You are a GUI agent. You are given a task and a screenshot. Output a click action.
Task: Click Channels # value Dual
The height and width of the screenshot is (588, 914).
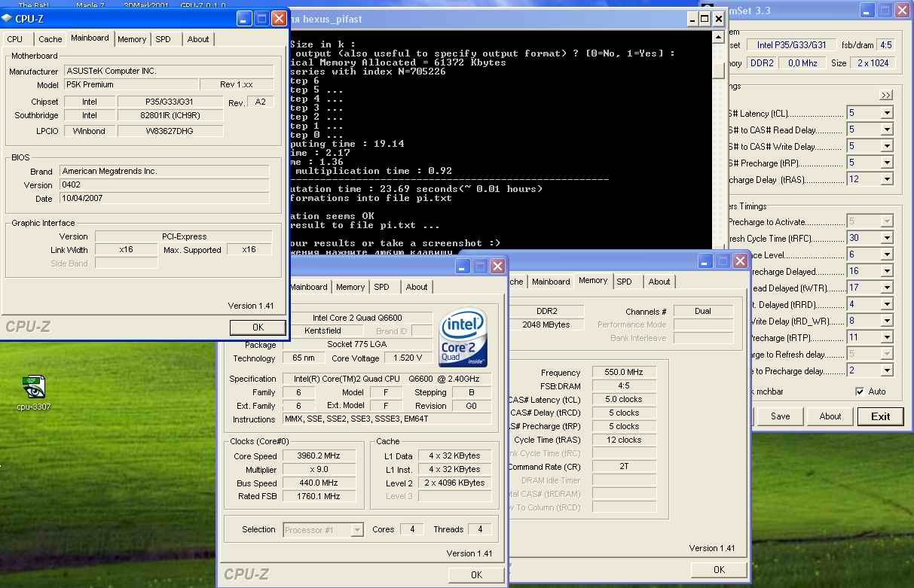(x=703, y=312)
